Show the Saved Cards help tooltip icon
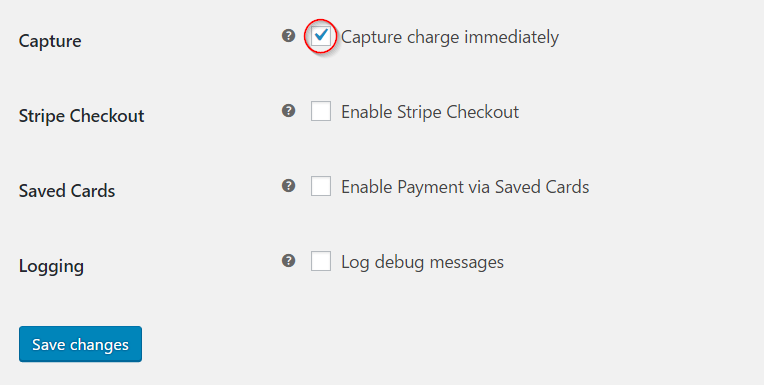Screen dimensions: 764x385 [288, 186]
